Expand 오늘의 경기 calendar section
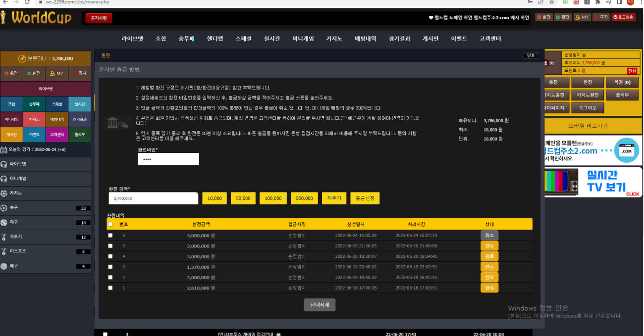The image size is (644, 336). pyautogui.click(x=34, y=150)
